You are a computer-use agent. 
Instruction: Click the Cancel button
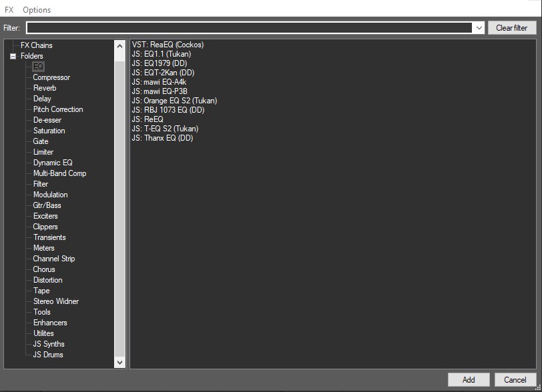click(515, 379)
